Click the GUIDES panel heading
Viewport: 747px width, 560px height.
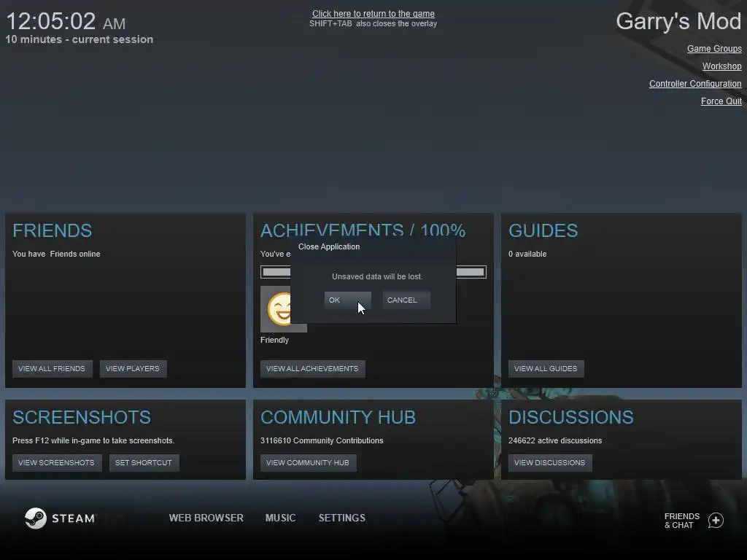tap(543, 231)
